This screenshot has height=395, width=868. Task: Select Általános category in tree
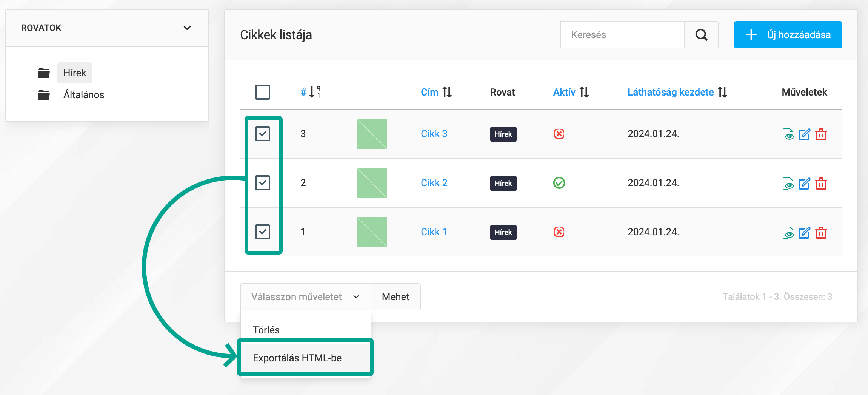coord(84,95)
